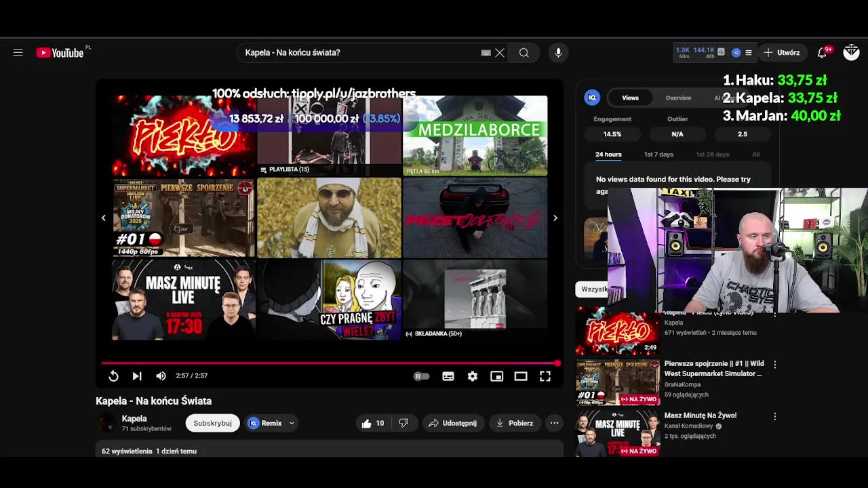Click the Utwórz create button
868x488 pixels.
[783, 52]
